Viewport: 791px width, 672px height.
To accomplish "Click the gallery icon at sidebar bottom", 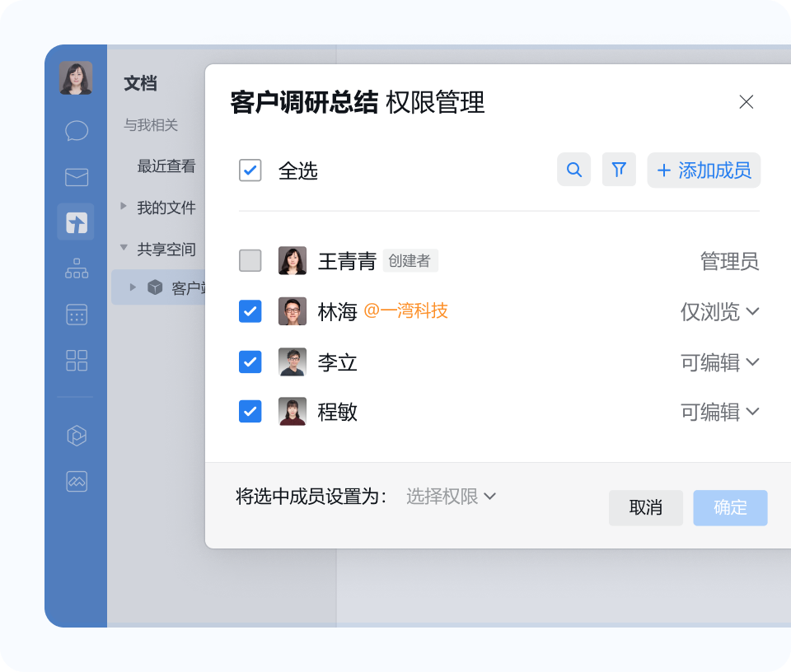I will tap(76, 482).
